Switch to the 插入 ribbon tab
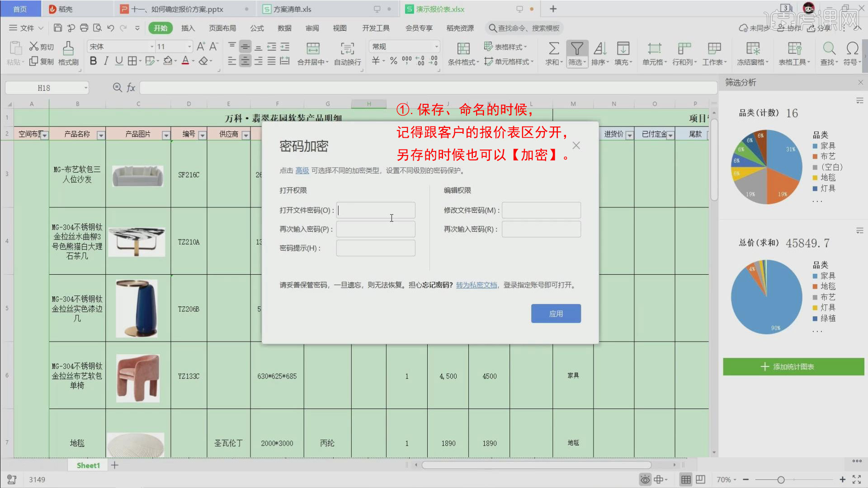 tap(188, 28)
